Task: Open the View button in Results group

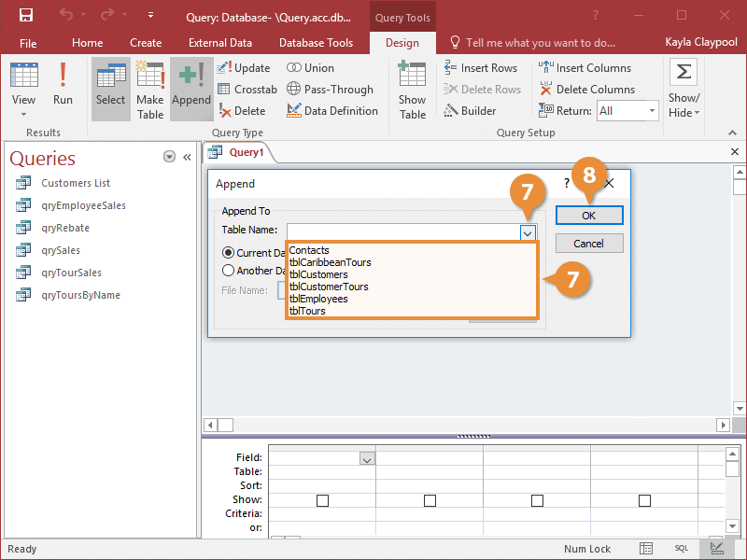Action: tap(23, 89)
